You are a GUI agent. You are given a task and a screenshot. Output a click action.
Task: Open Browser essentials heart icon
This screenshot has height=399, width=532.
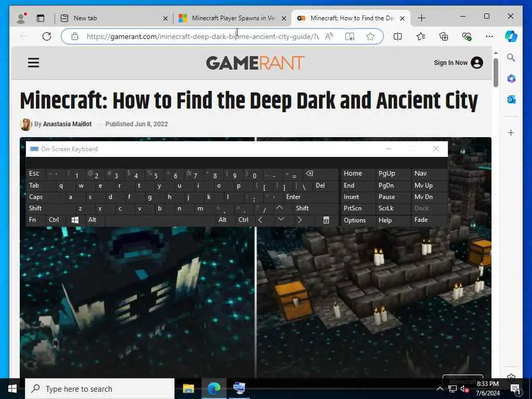[x=467, y=36]
